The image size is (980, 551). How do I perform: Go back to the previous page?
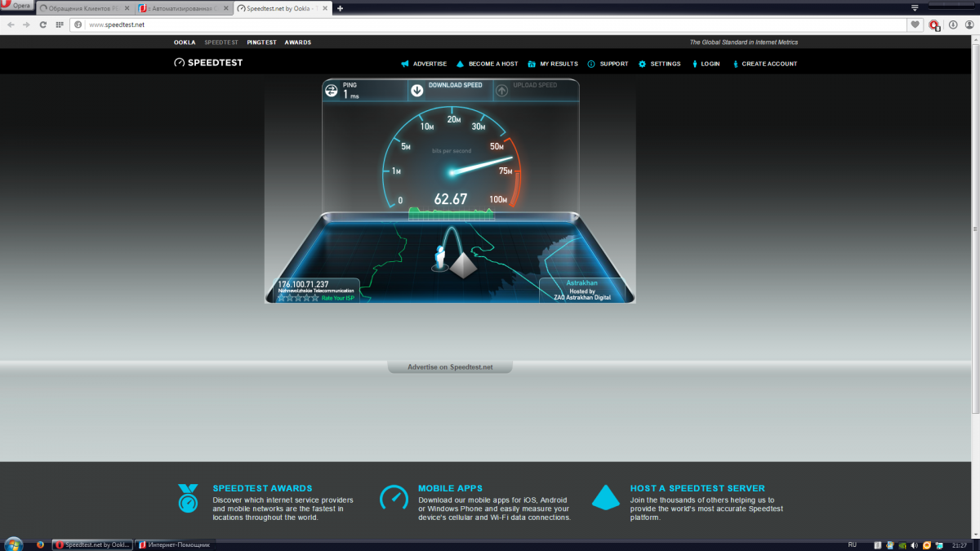[11, 24]
